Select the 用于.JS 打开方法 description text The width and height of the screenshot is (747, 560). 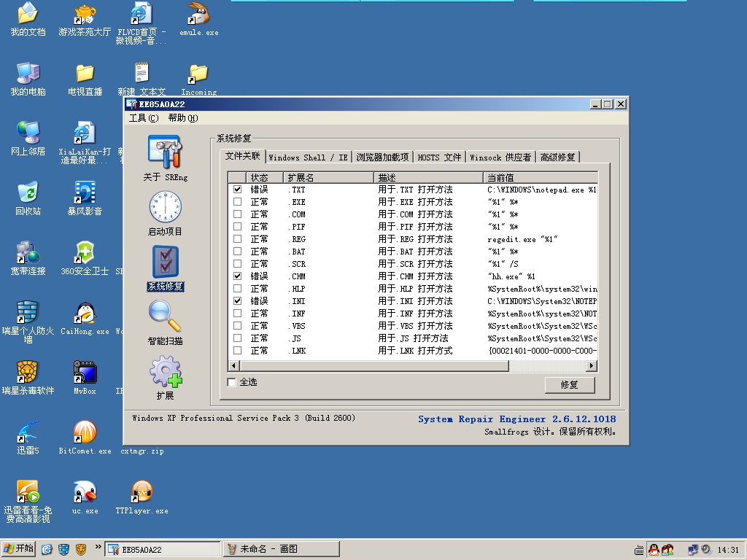(413, 338)
